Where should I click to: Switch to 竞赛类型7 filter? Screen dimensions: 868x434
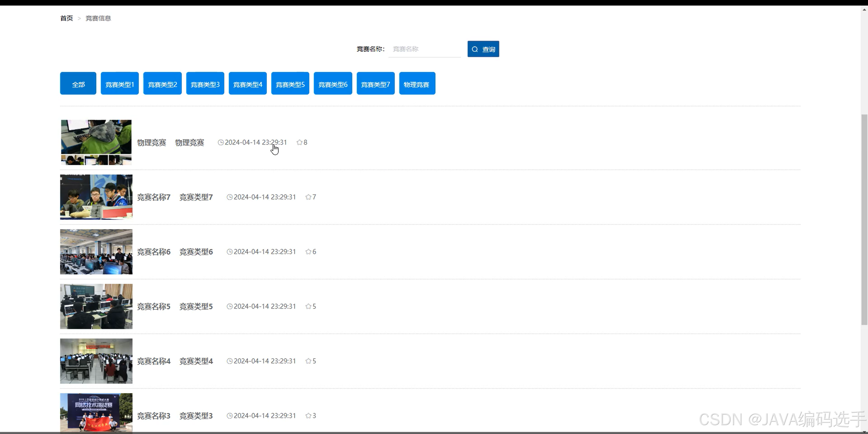(375, 83)
